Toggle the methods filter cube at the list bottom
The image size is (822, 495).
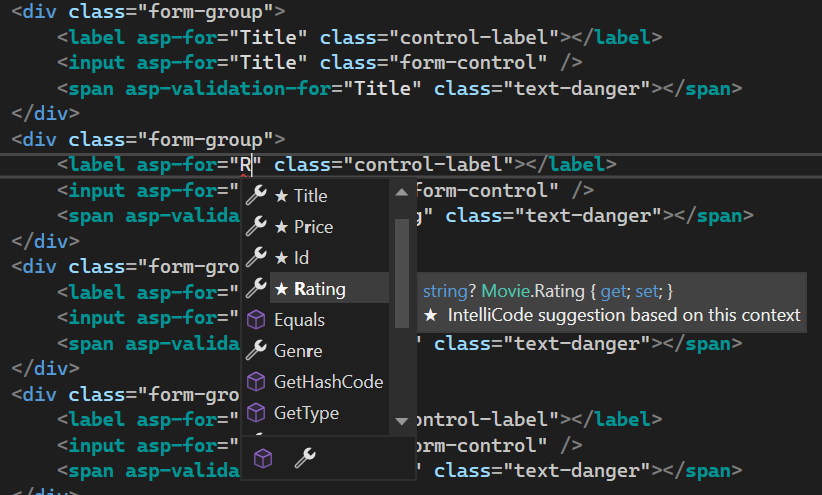click(x=263, y=459)
